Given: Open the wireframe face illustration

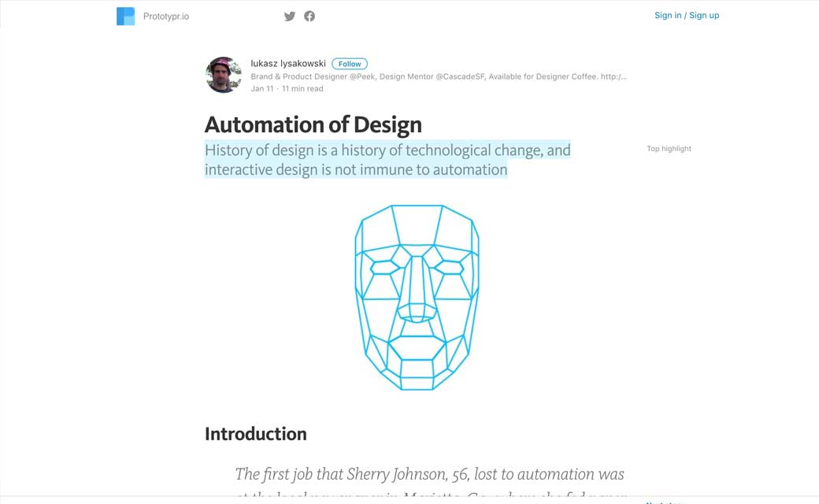Looking at the screenshot, I should pyautogui.click(x=417, y=297).
